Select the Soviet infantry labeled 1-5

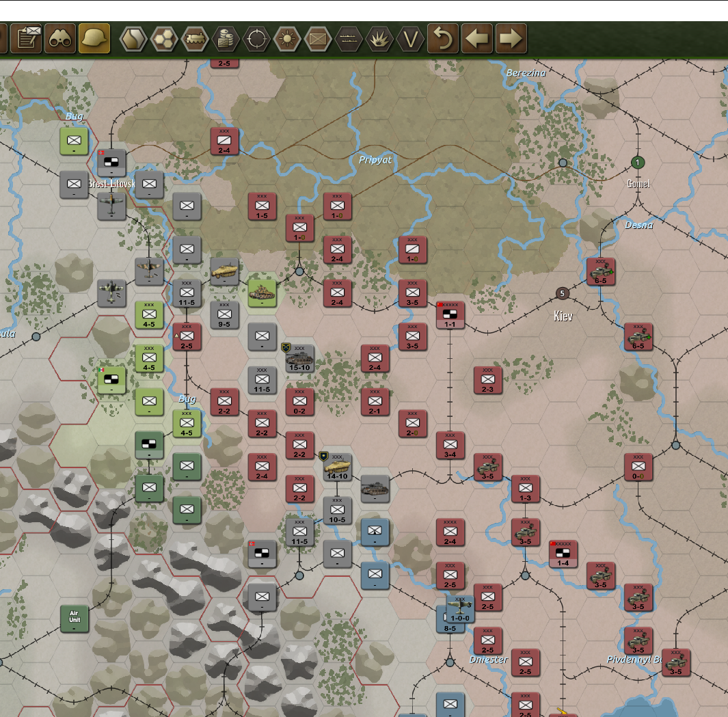click(x=262, y=206)
